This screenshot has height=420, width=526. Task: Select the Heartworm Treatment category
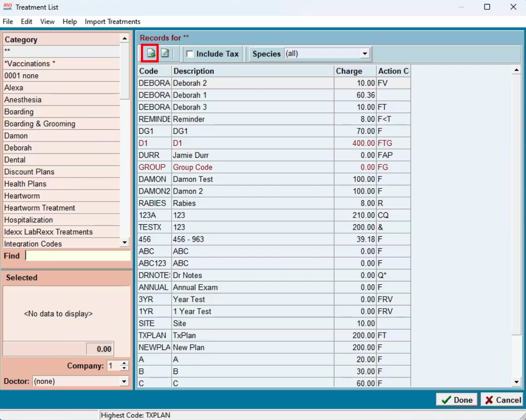(62, 208)
